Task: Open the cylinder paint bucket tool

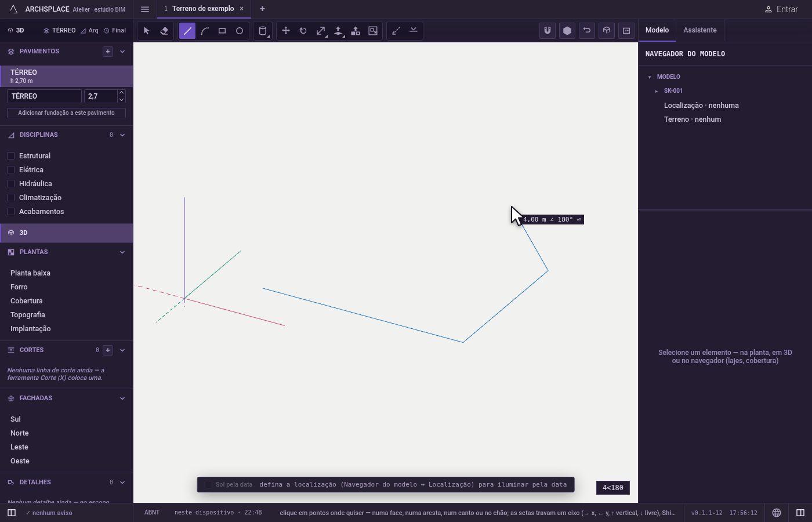Action: [263, 31]
